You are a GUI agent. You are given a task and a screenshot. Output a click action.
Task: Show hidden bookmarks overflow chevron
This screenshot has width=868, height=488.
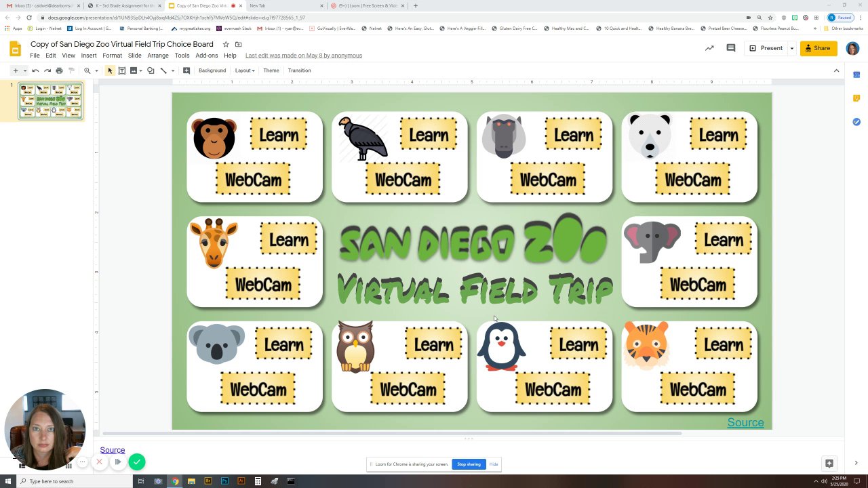[x=814, y=28]
